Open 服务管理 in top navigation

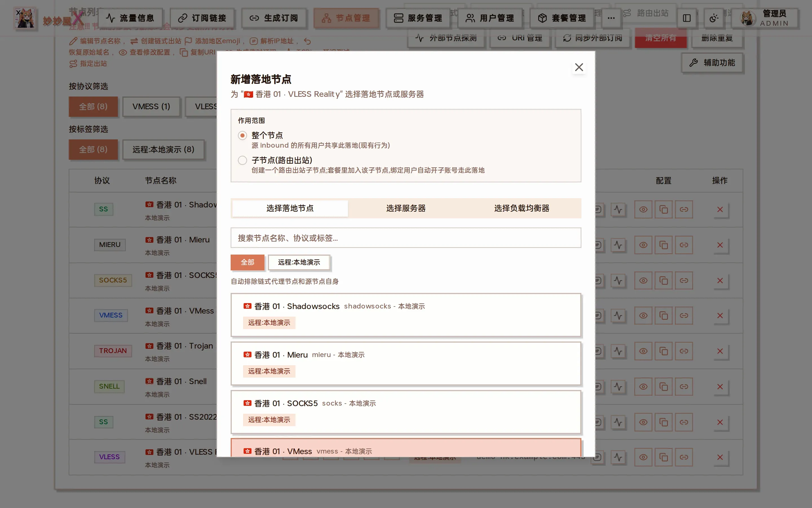[418, 18]
